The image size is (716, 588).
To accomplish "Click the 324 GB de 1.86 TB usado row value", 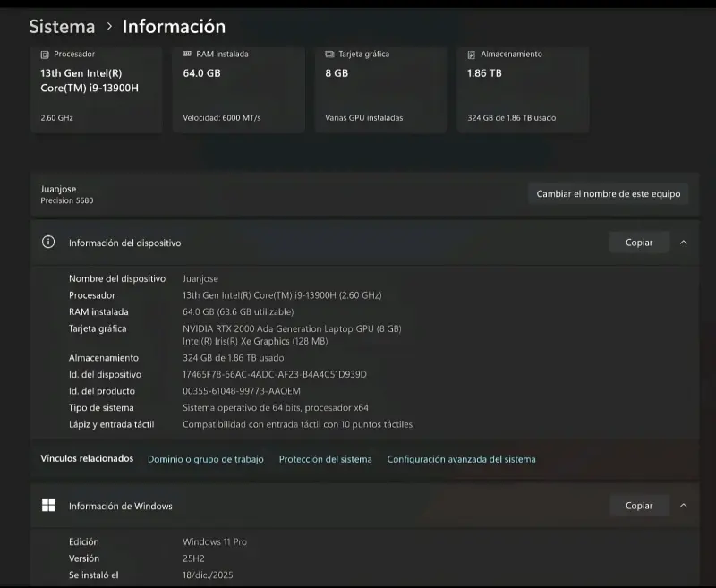I will [x=234, y=358].
